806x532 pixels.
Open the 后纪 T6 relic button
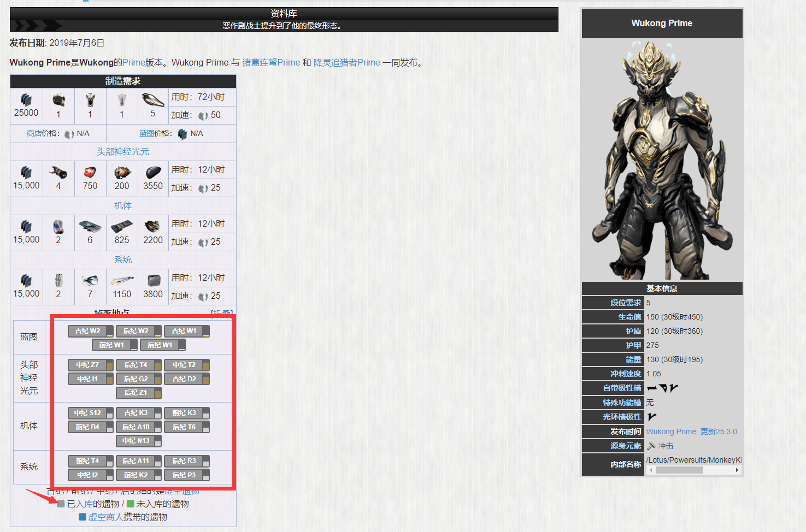pyautogui.click(x=187, y=427)
